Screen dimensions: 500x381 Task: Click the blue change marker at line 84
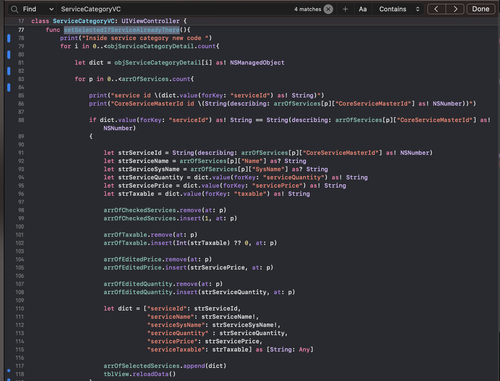pyautogui.click(x=9, y=87)
